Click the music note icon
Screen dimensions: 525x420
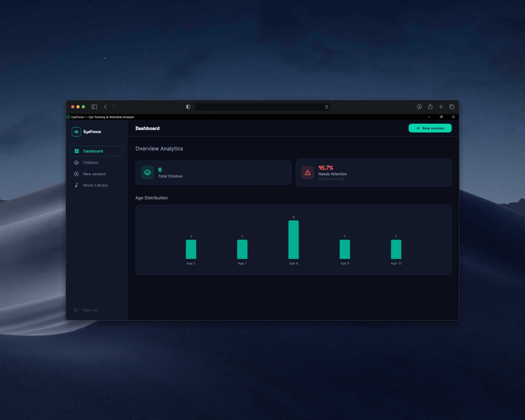pyautogui.click(x=77, y=185)
